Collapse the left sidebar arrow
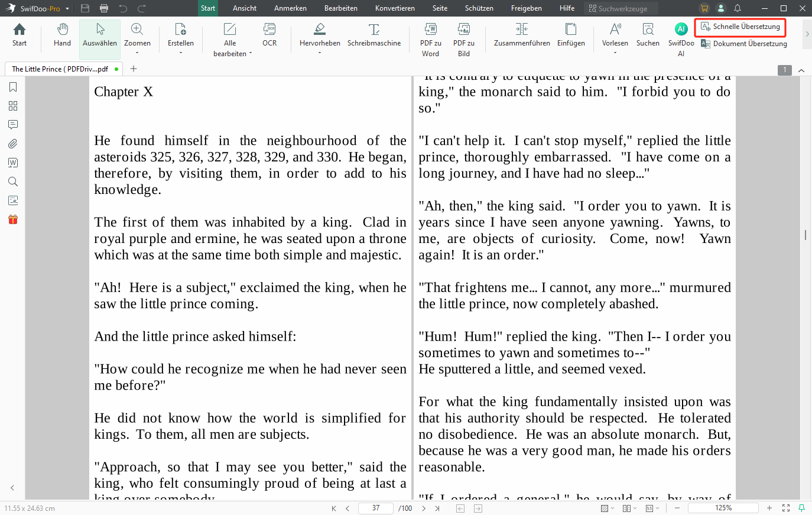 [x=12, y=488]
